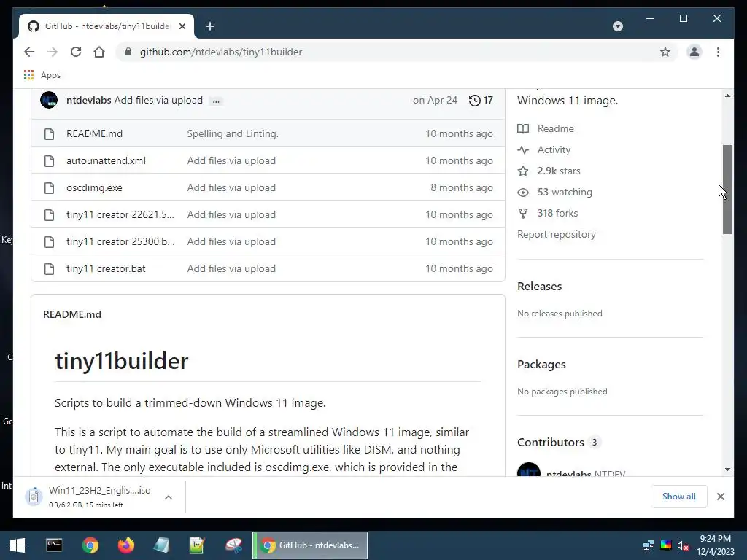Image resolution: width=747 pixels, height=560 pixels.
Task: Open the README.md file
Action: pyautogui.click(x=94, y=134)
